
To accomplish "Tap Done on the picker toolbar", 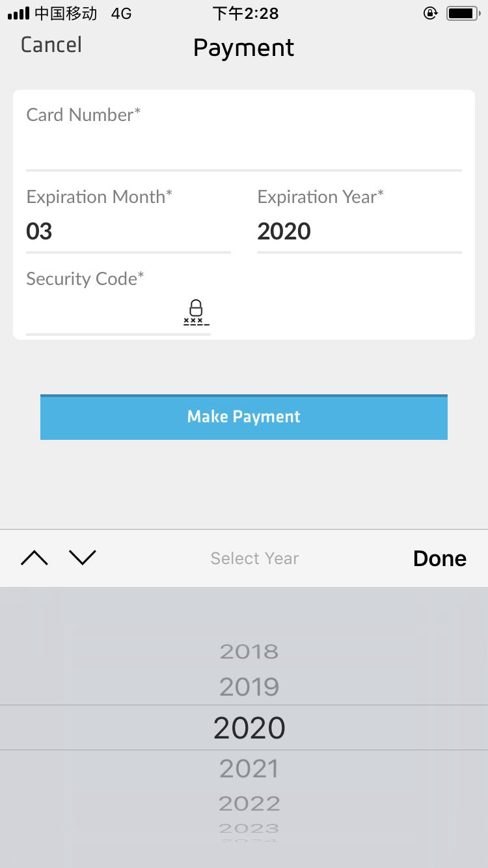I will [x=439, y=558].
